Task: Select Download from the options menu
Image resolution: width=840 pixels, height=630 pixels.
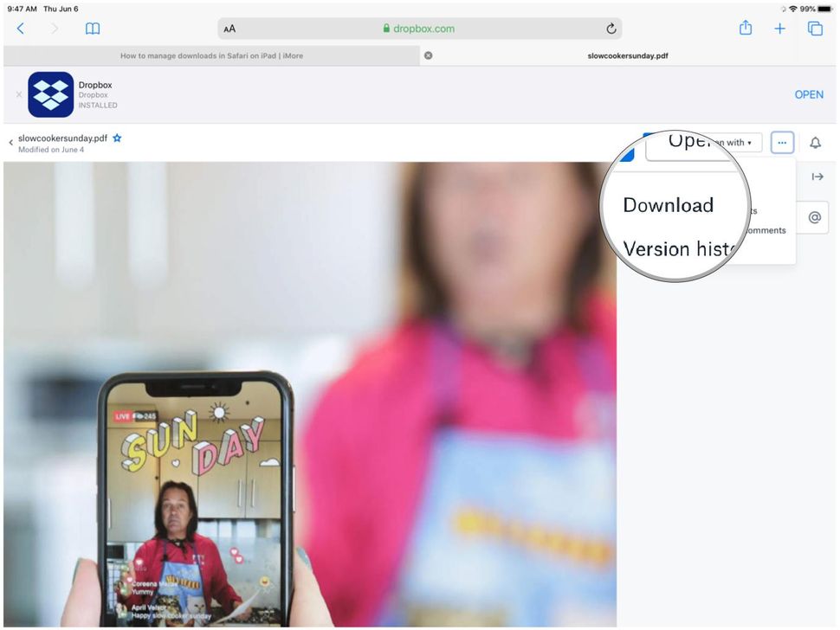Action: (x=668, y=205)
